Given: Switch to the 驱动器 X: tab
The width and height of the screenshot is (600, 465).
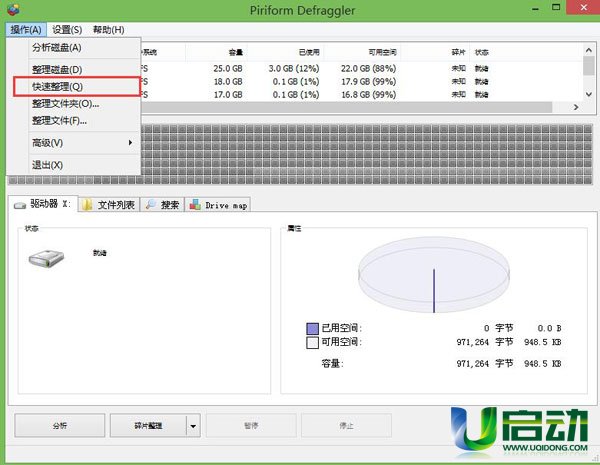Looking at the screenshot, I should pos(43,204).
